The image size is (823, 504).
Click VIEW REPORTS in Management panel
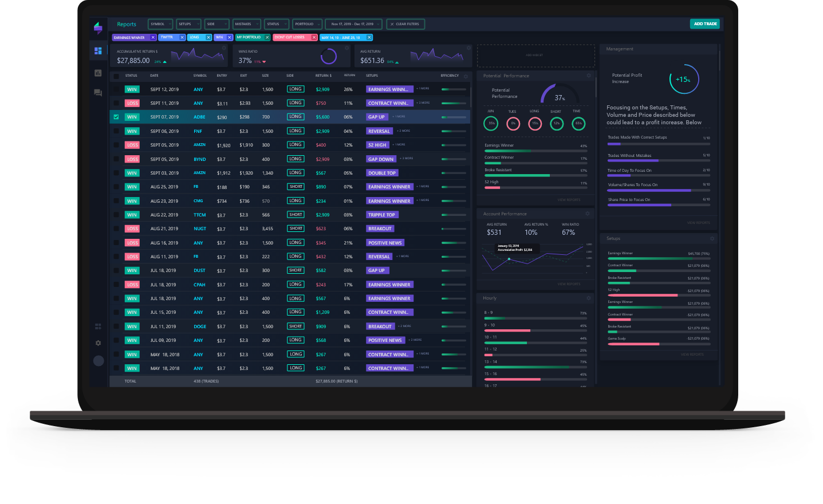click(x=698, y=223)
